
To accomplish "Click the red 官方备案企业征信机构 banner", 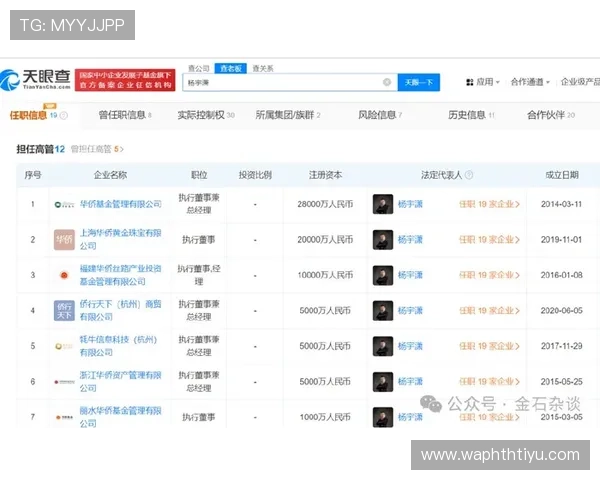I will (125, 80).
